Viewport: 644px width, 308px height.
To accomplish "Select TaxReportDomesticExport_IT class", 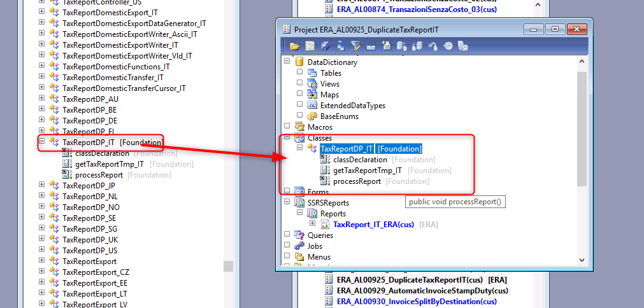I will (x=110, y=12).
